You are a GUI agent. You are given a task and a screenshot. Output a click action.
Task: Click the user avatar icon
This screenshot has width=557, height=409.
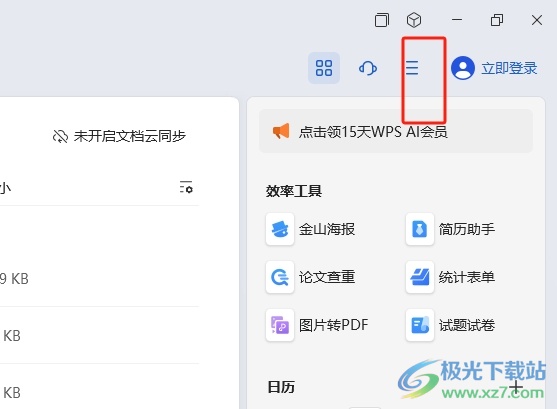463,68
